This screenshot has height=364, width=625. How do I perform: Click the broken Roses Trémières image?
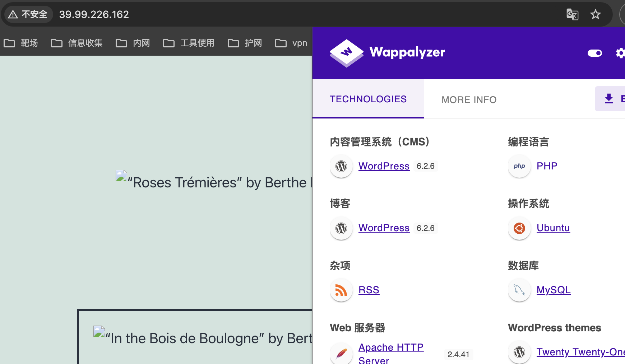[x=121, y=176]
